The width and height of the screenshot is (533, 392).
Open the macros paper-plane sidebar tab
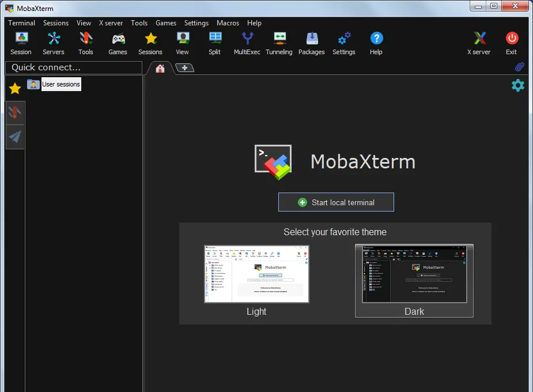click(x=15, y=137)
